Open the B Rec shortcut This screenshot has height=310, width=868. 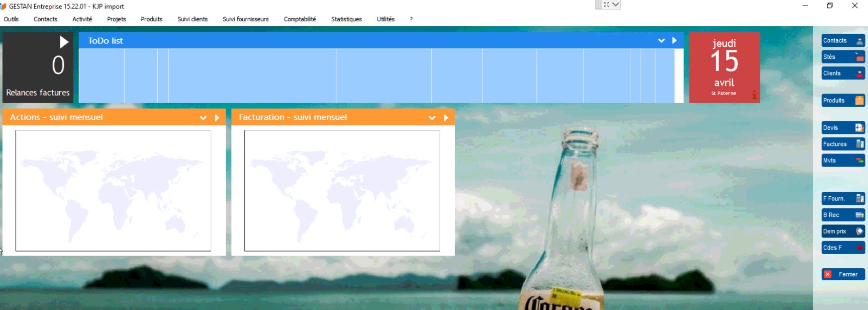pos(842,215)
